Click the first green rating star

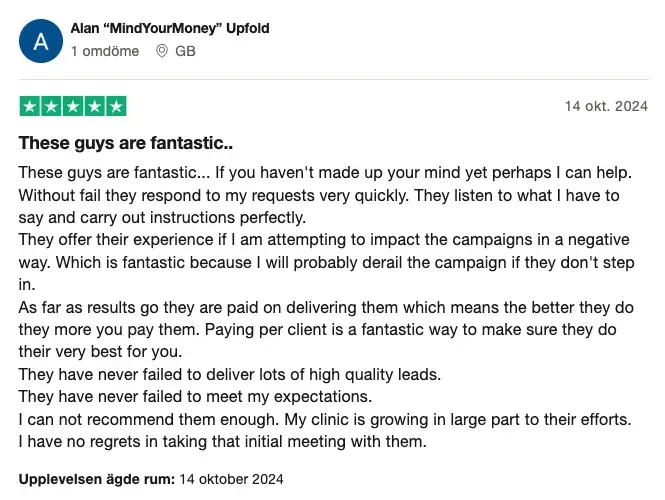coord(30,106)
